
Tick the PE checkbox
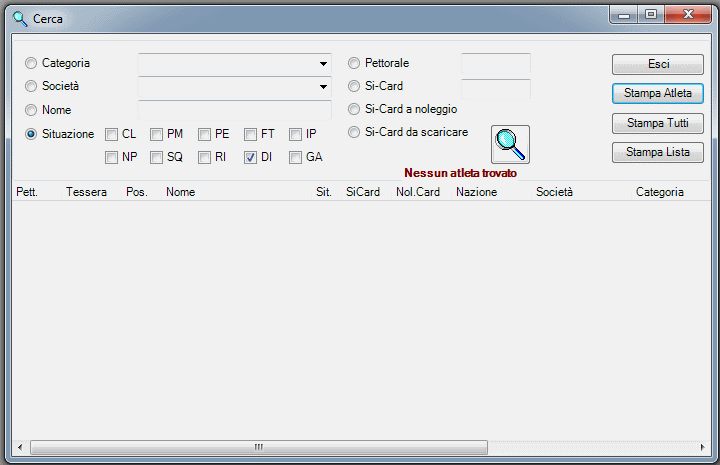(x=204, y=134)
